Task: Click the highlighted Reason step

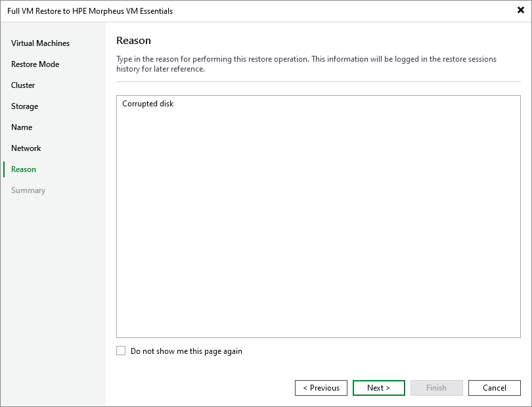Action: 23,169
